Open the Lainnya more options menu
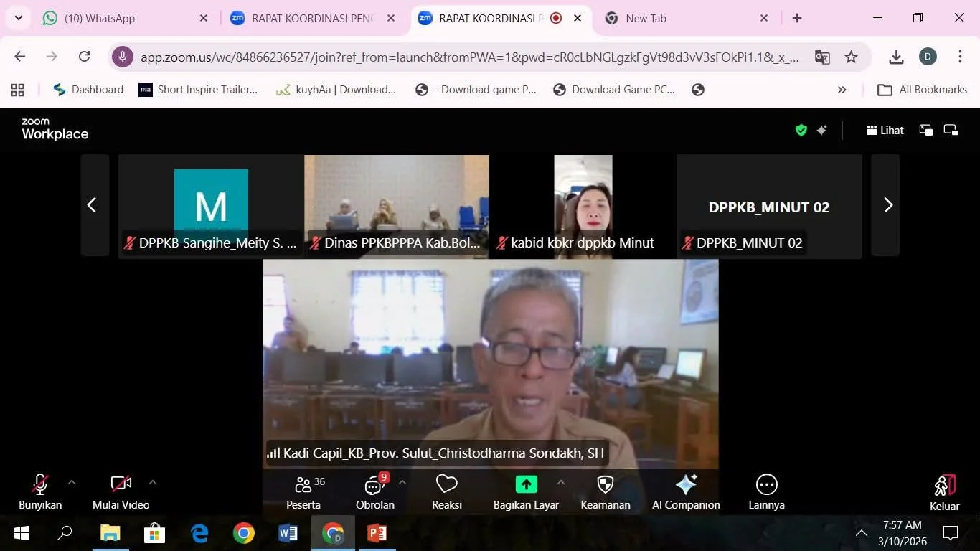This screenshot has height=551, width=980. click(766, 492)
